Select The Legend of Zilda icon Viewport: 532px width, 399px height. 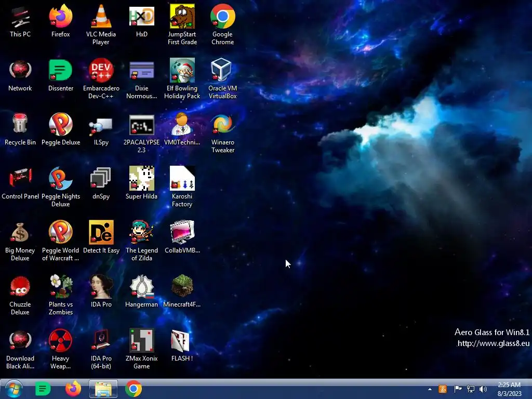coord(141,241)
